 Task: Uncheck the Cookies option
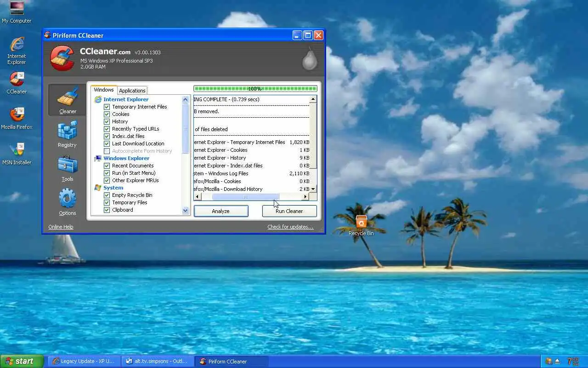tap(107, 114)
